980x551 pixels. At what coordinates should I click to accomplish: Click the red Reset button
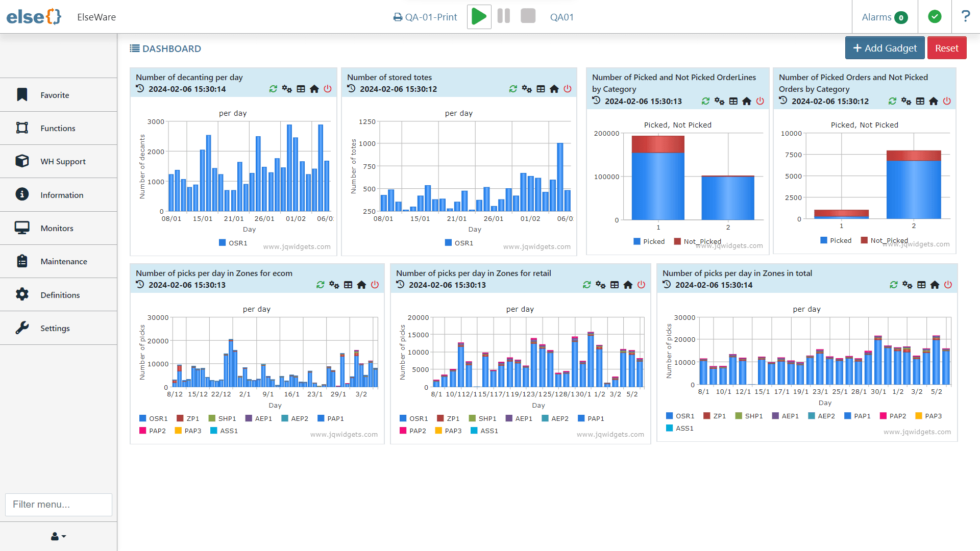coord(947,48)
